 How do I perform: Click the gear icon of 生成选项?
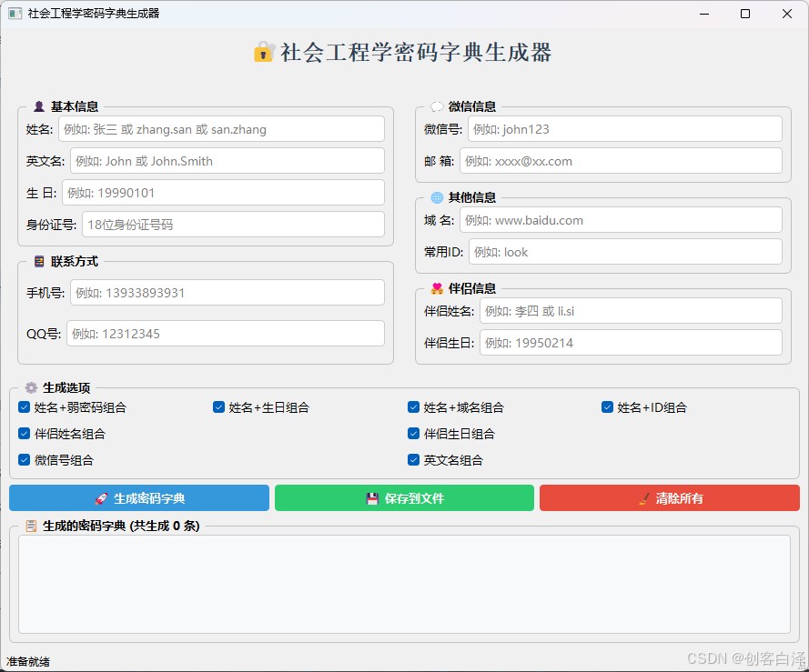[x=31, y=387]
